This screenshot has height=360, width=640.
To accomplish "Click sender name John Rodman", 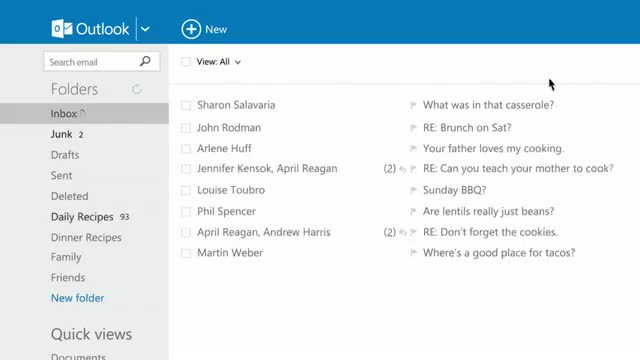I will pyautogui.click(x=229, y=127).
